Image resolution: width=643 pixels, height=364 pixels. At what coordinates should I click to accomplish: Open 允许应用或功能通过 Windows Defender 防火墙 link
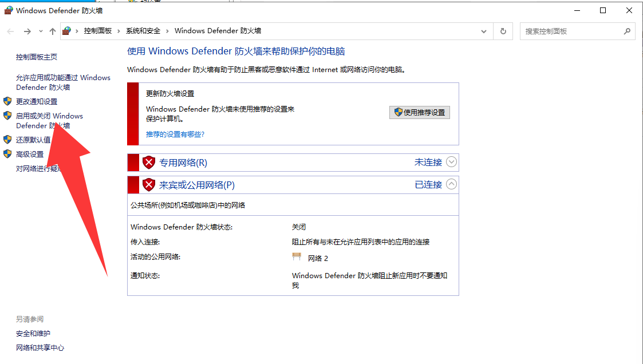coord(63,82)
